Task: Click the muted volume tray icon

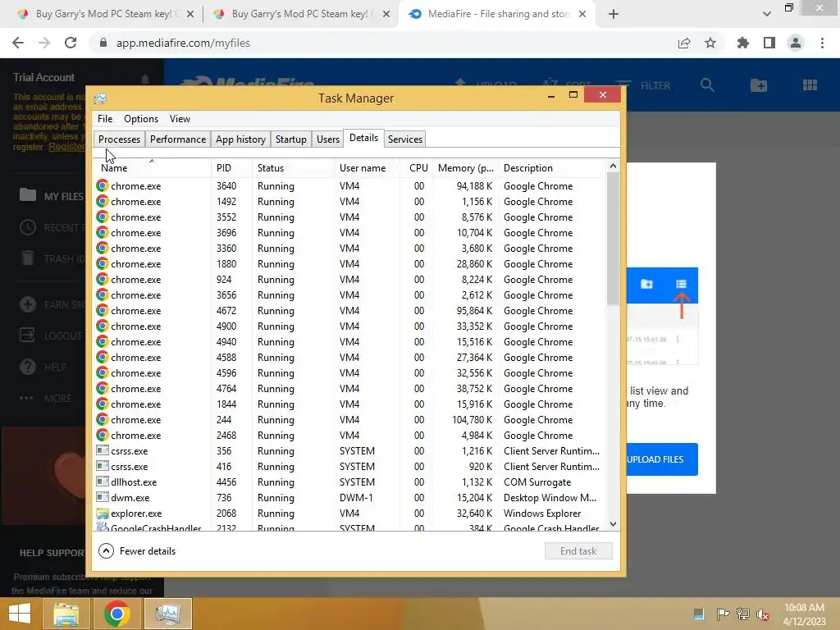Action: tap(763, 614)
